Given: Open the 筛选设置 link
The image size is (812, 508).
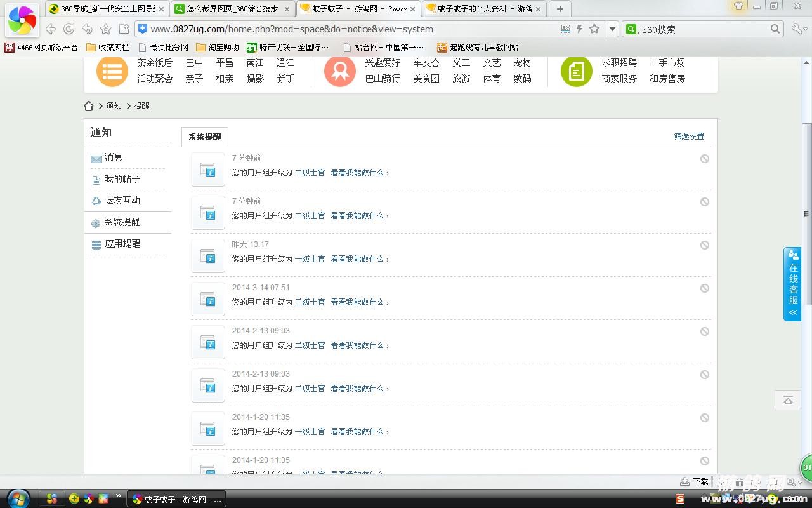Looking at the screenshot, I should click(x=689, y=137).
